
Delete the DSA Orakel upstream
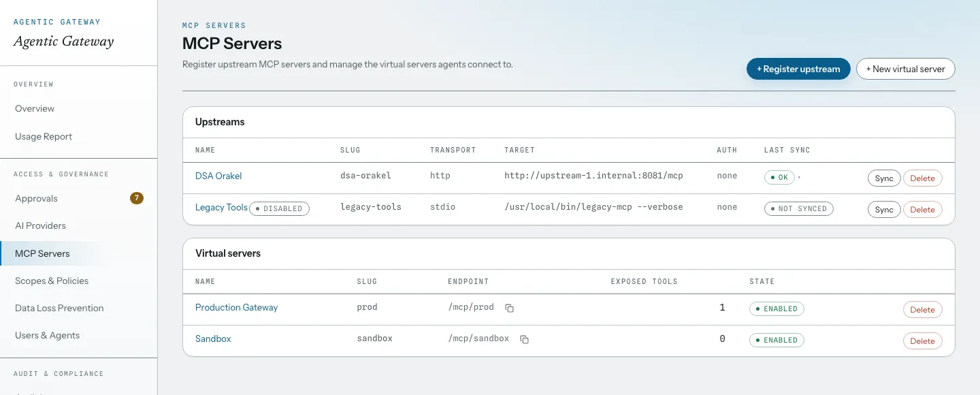(922, 178)
